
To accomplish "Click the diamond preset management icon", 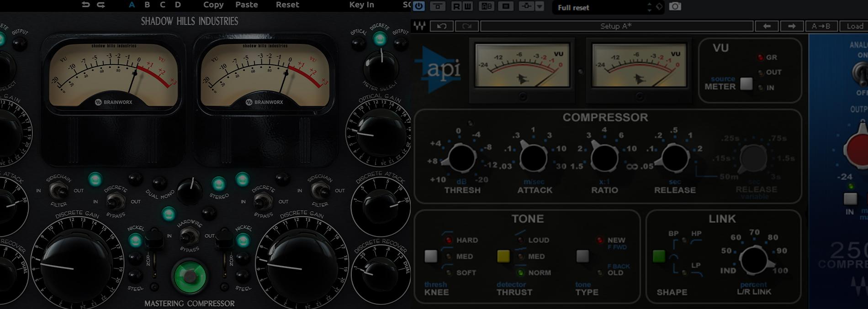I will [659, 7].
